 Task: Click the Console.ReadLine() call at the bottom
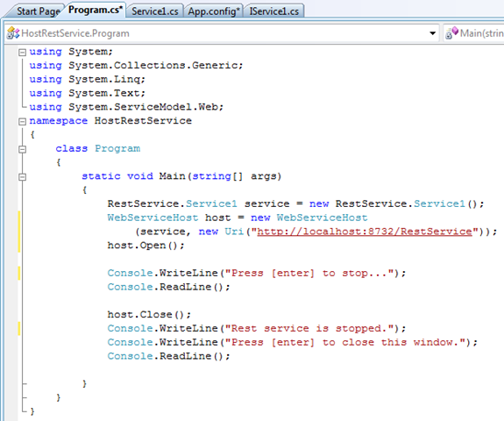169,356
